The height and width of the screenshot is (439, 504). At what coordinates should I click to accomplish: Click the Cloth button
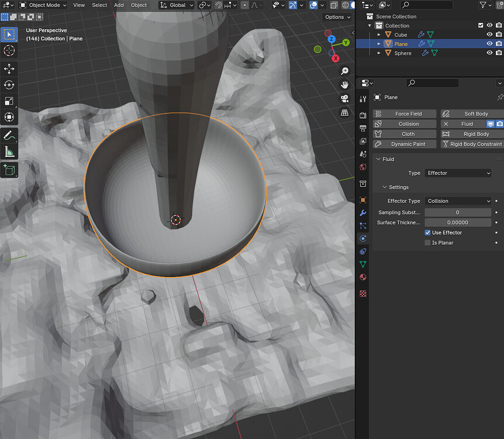pos(405,134)
